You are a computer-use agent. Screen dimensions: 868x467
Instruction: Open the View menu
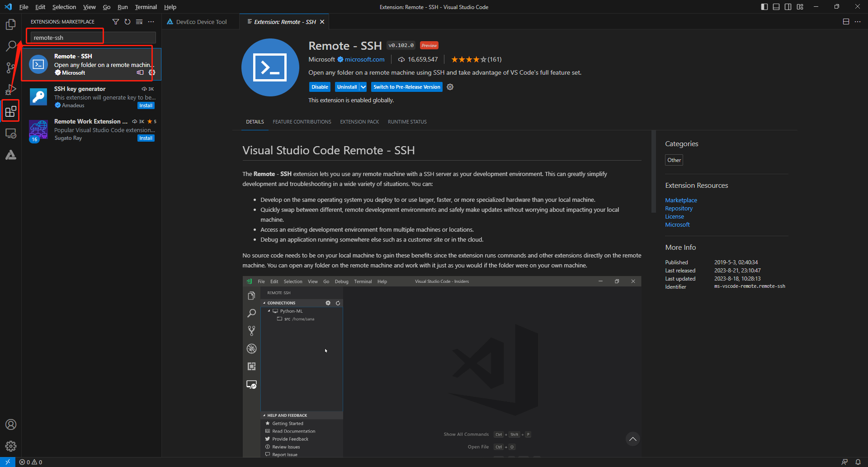pyautogui.click(x=90, y=7)
